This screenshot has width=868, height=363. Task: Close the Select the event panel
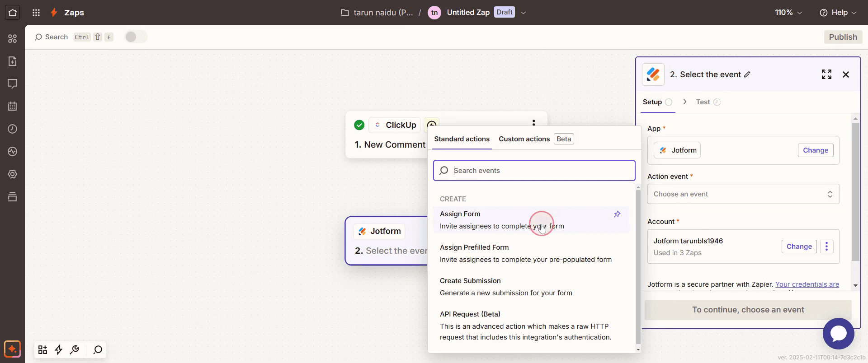tap(846, 74)
